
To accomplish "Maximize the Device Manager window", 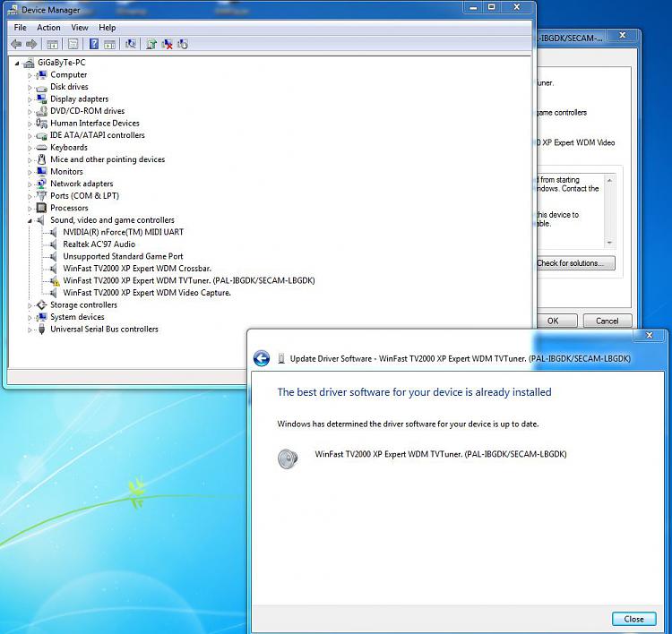I will [491, 7].
